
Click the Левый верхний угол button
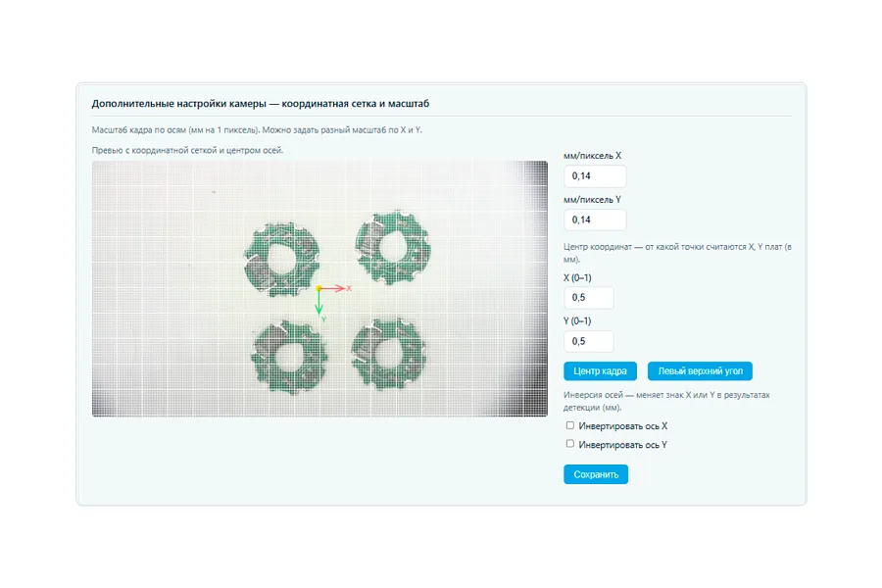(x=700, y=370)
